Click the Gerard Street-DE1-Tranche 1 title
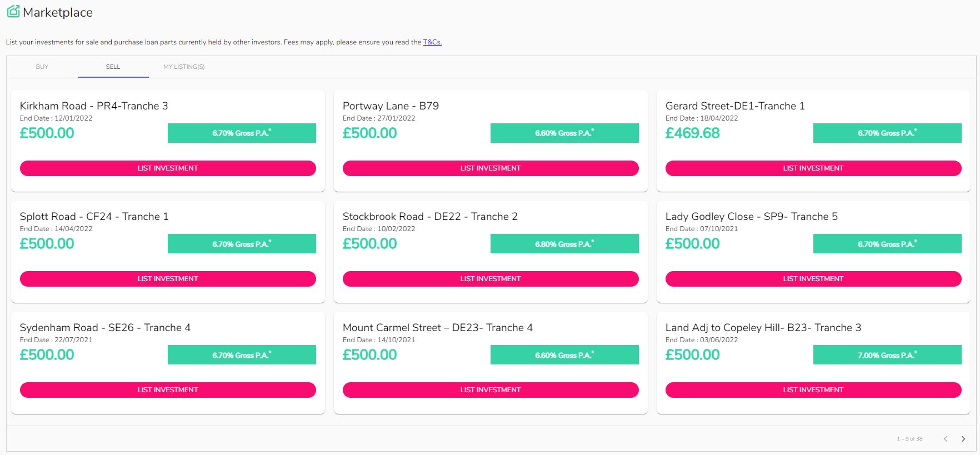The height and width of the screenshot is (455, 980). pyautogui.click(x=735, y=106)
